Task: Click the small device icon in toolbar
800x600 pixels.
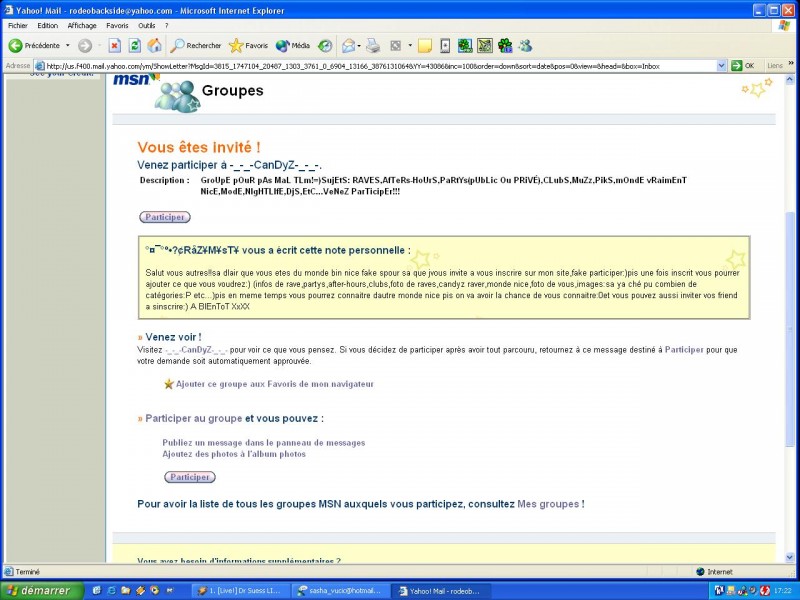Action: coord(445,46)
